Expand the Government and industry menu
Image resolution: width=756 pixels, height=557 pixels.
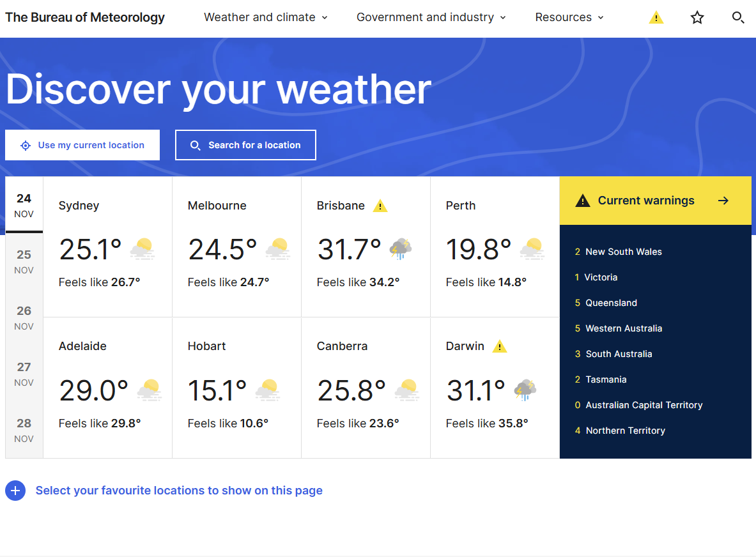(431, 17)
